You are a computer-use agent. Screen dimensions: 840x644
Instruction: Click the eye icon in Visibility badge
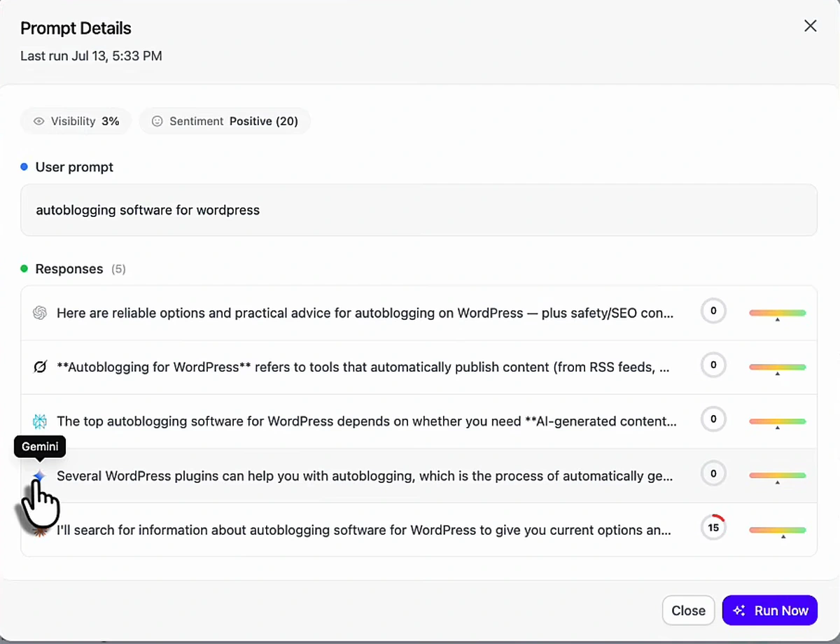pyautogui.click(x=39, y=121)
